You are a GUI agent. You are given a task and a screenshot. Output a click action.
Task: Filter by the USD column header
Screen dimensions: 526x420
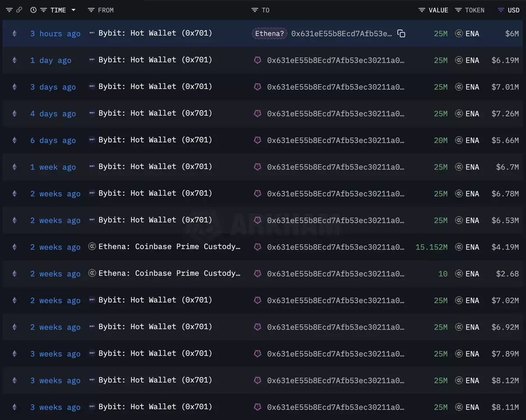(501, 10)
